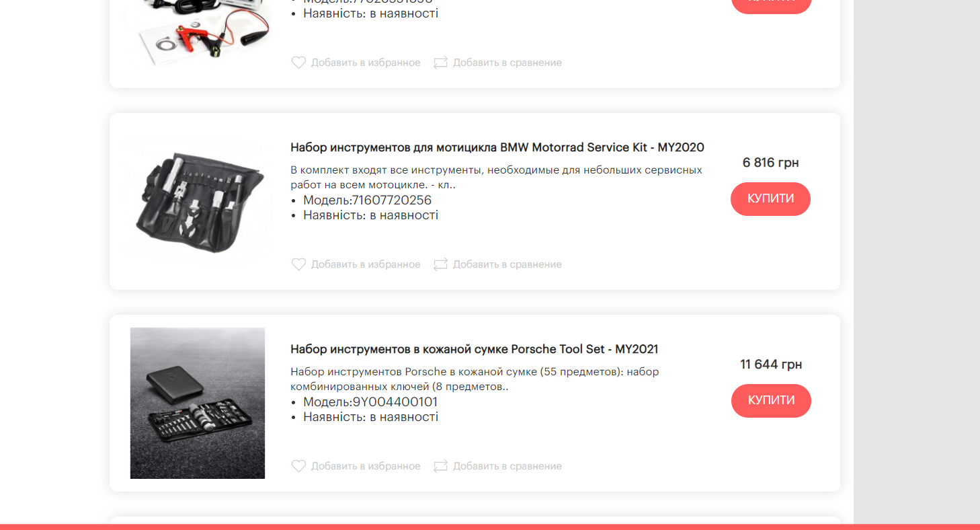
Task: Open Porsche Tool Set MY2021 product title
Action: point(475,349)
